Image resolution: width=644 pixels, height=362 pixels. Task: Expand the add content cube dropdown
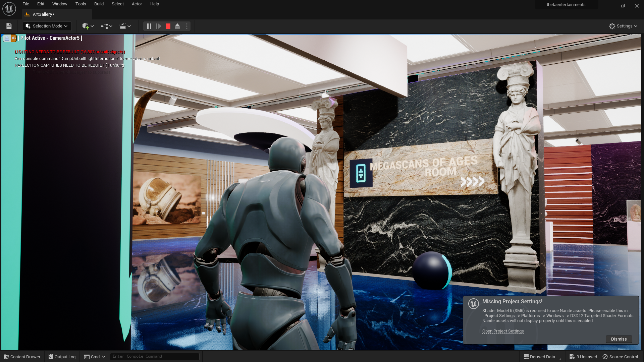coord(88,26)
